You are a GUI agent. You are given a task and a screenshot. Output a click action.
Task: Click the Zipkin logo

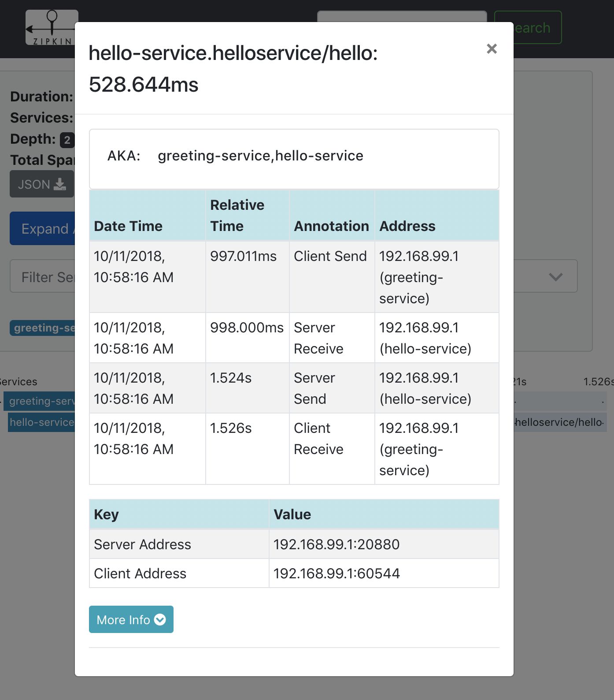(x=51, y=28)
